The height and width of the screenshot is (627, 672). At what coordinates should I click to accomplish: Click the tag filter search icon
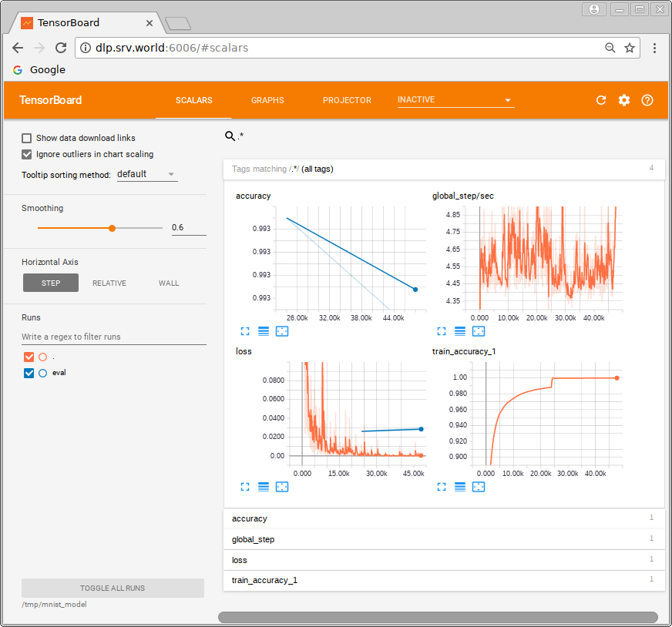click(x=230, y=136)
